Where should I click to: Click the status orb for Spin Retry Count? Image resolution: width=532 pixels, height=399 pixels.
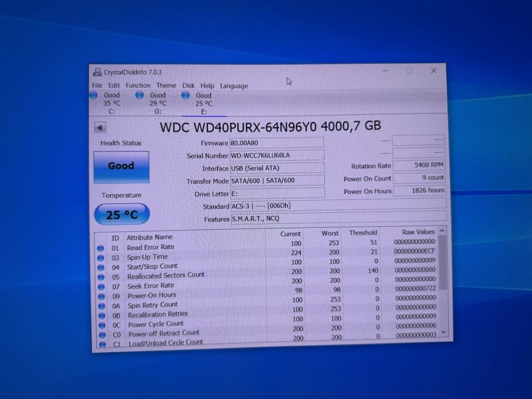tap(102, 306)
